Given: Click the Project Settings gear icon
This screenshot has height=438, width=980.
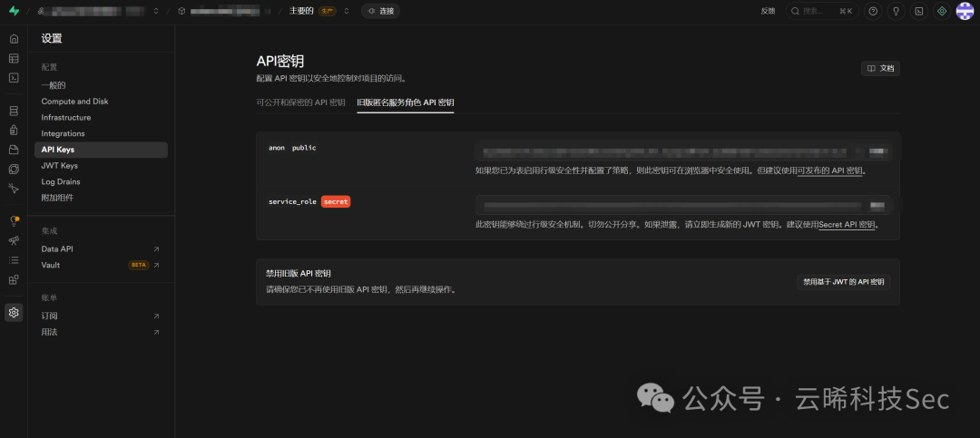Looking at the screenshot, I should 14,313.
